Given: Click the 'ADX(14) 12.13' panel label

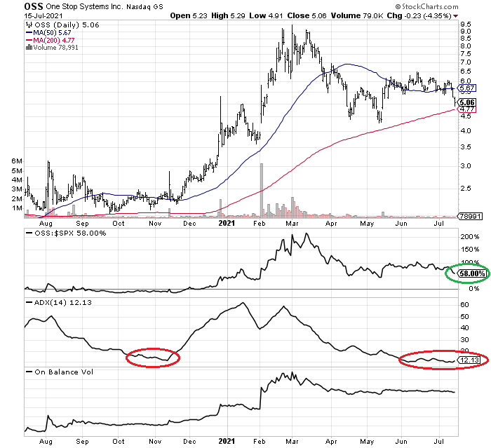Looking at the screenshot, I should (x=62, y=302).
